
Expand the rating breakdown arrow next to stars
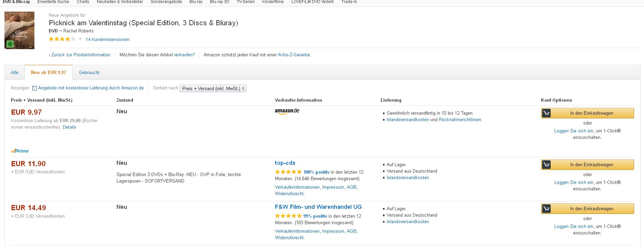[80, 39]
